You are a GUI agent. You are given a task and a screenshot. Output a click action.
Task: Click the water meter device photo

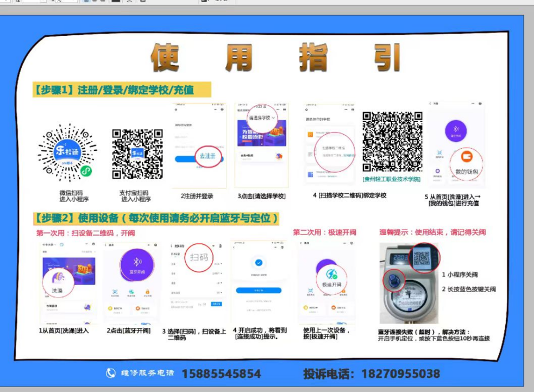[409, 283]
